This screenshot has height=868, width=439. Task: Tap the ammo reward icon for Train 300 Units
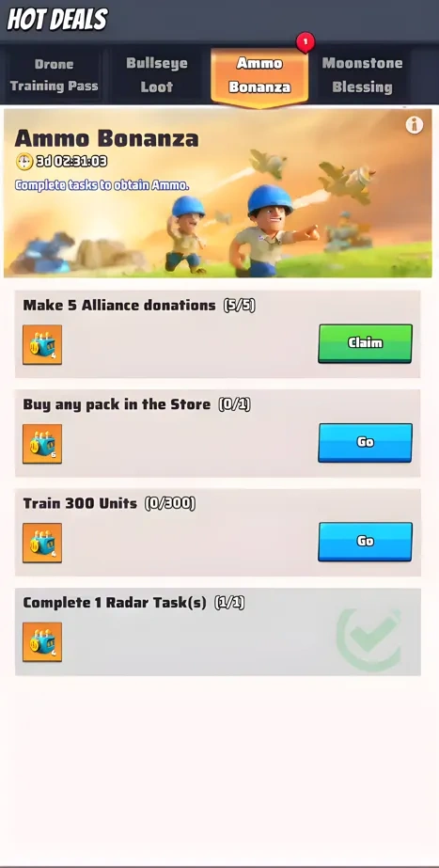42,543
